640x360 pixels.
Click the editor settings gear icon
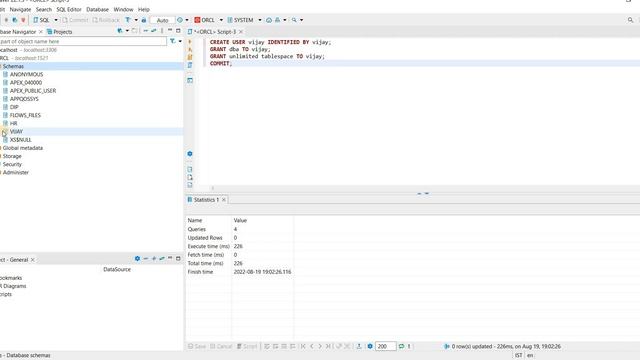point(190,154)
